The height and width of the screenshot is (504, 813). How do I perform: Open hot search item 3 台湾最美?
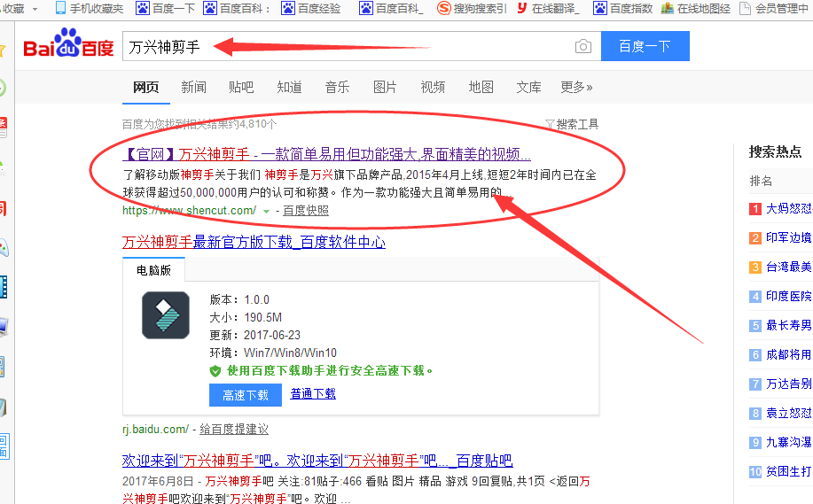788,268
